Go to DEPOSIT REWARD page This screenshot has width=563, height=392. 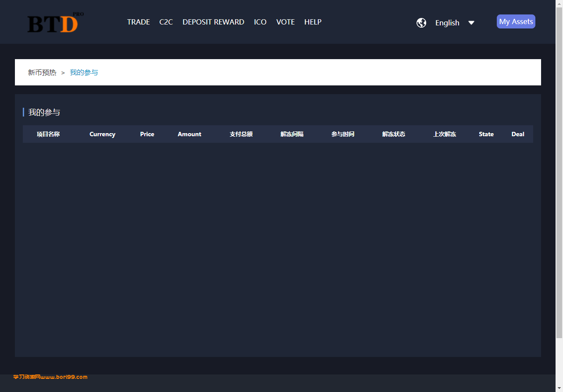click(x=214, y=22)
